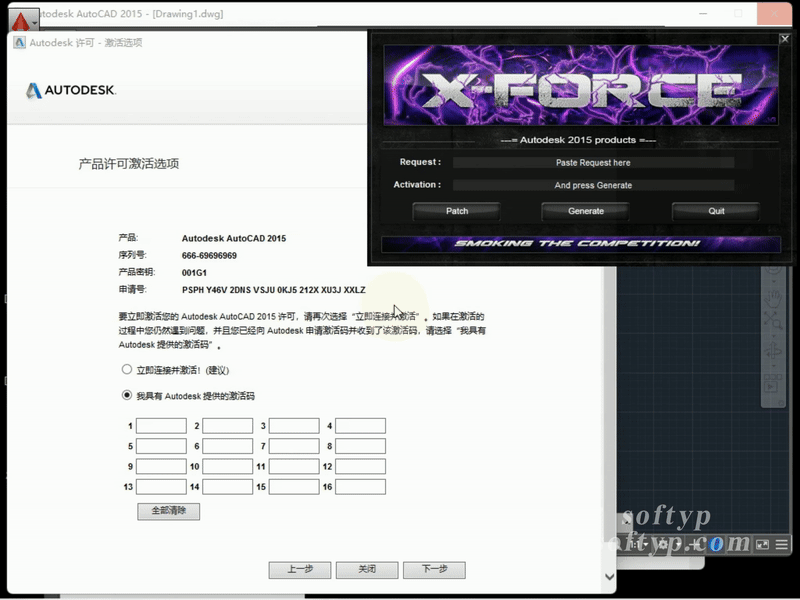Select 'Connect now and activate' radio option
Image resolution: width=800 pixels, height=600 pixels.
[127, 369]
